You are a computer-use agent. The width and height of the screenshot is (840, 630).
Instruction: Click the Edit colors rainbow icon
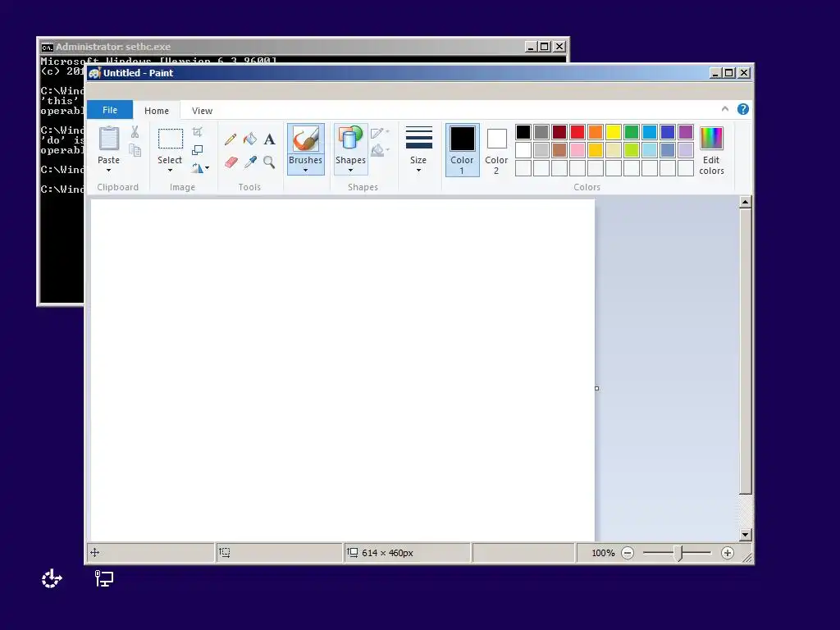[711, 139]
